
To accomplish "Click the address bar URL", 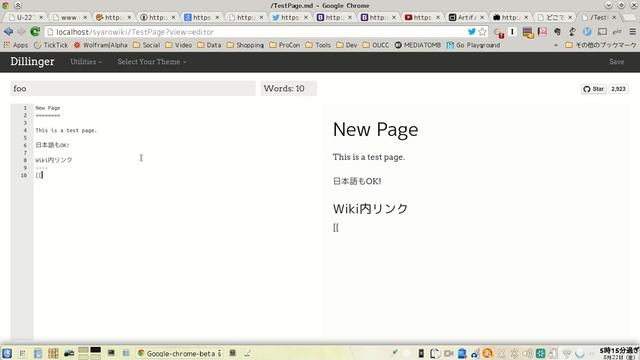I will point(135,32).
